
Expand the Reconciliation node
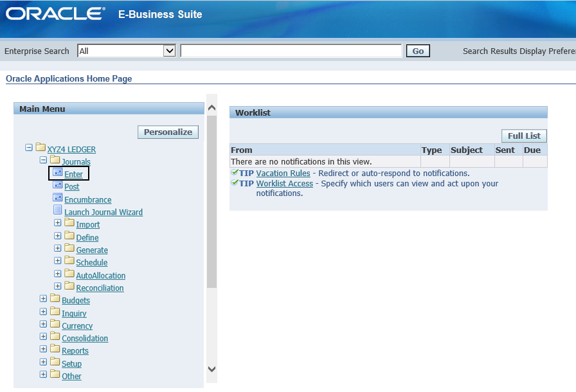(x=58, y=286)
